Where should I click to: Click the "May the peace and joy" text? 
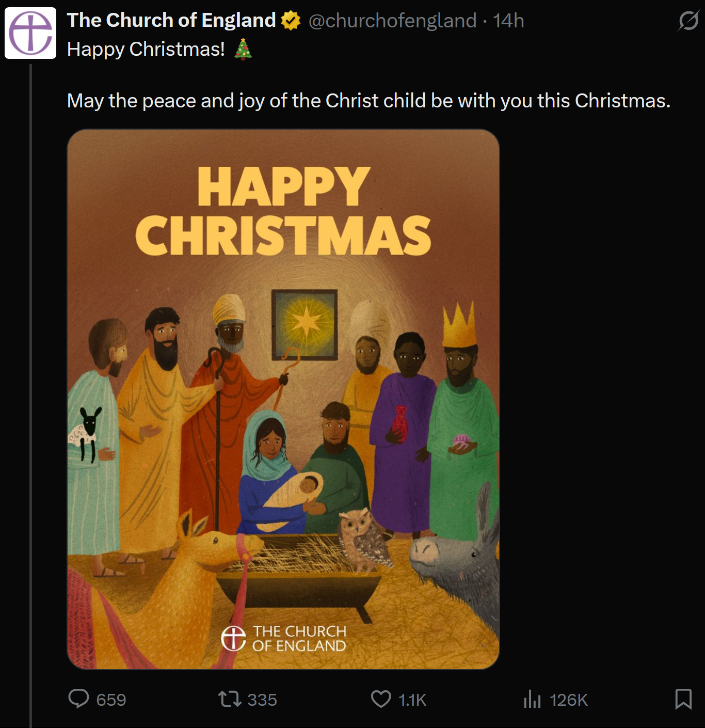368,101
